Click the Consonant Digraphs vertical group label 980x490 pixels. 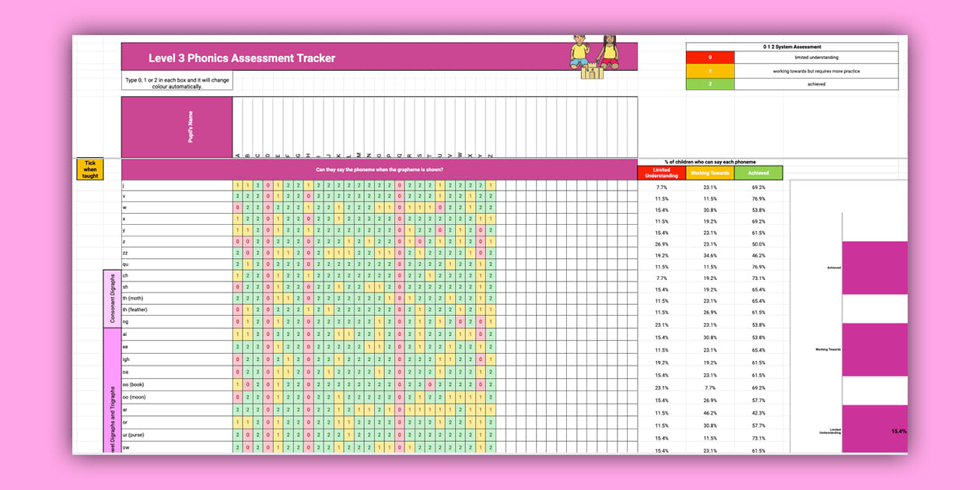[x=110, y=298]
